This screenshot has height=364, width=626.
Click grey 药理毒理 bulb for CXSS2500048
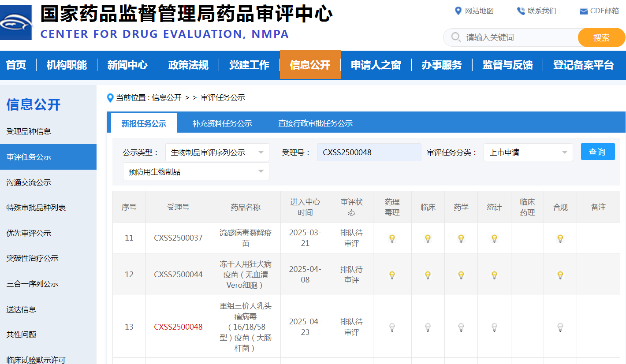[x=392, y=327]
